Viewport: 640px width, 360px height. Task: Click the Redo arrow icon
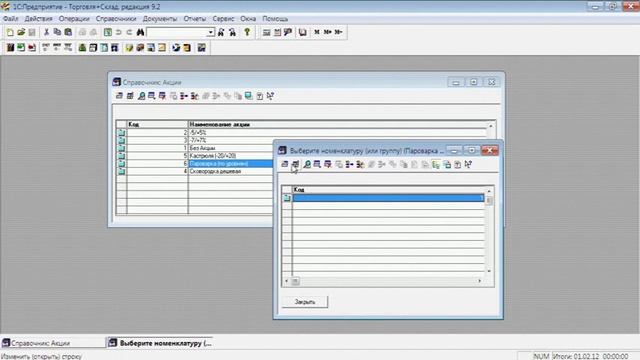pos(129,32)
